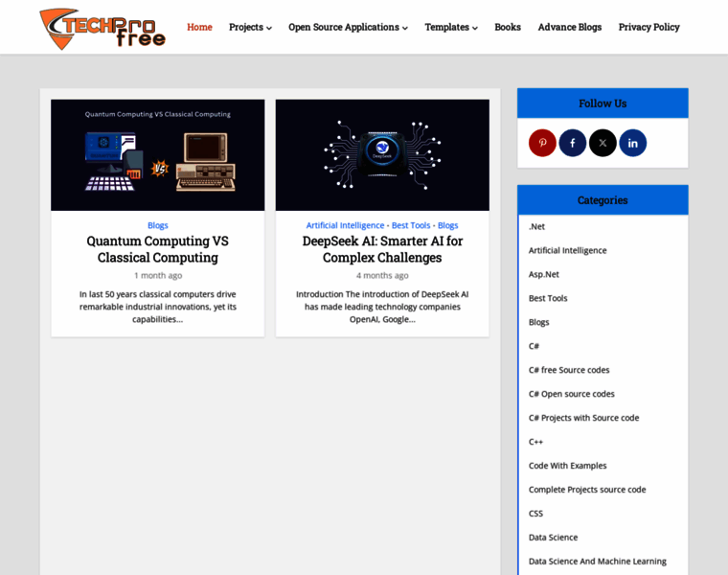Open Best Tools tag on DeepSeek post

point(411,225)
